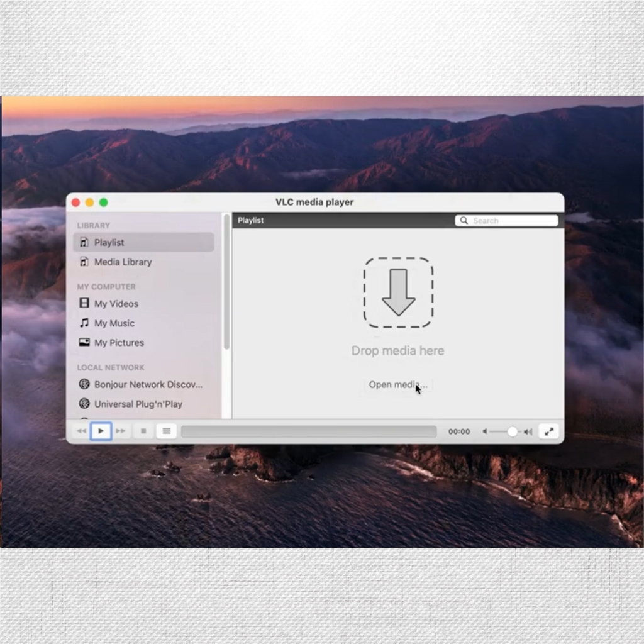
Task: Open My Videos in the sidebar
Action: 144,304
